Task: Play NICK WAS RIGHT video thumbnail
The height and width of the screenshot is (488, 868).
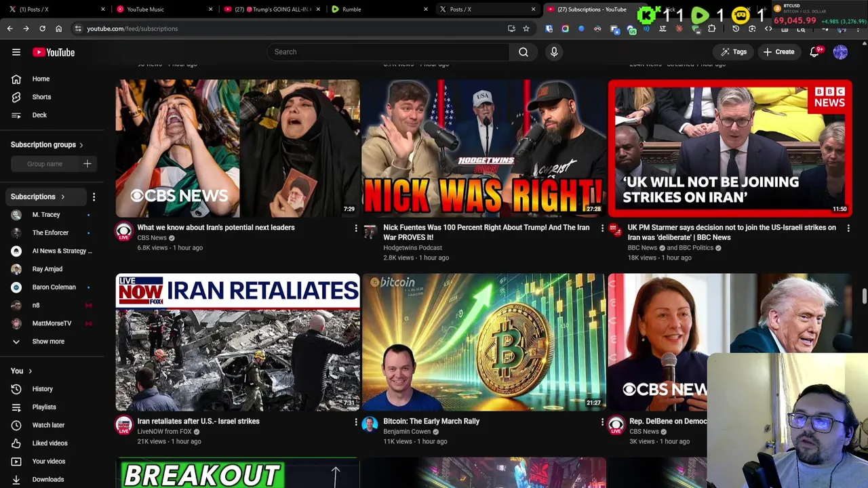Action: click(484, 148)
